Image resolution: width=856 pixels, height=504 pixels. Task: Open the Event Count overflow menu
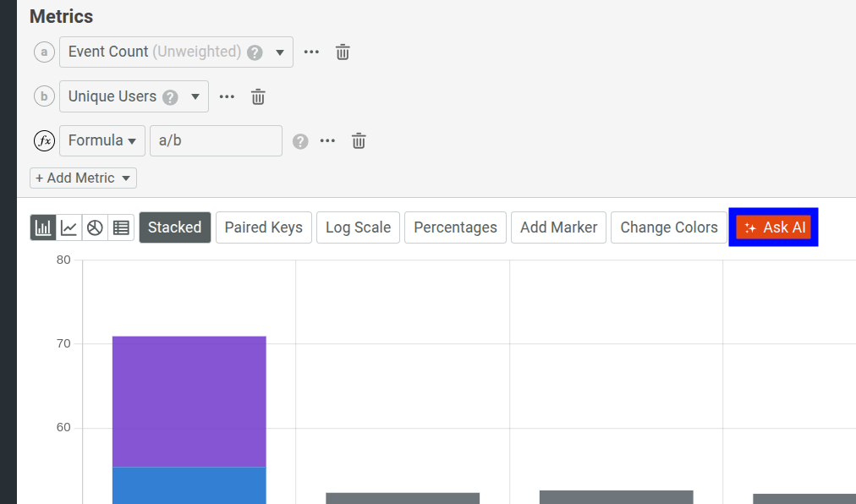pos(310,52)
